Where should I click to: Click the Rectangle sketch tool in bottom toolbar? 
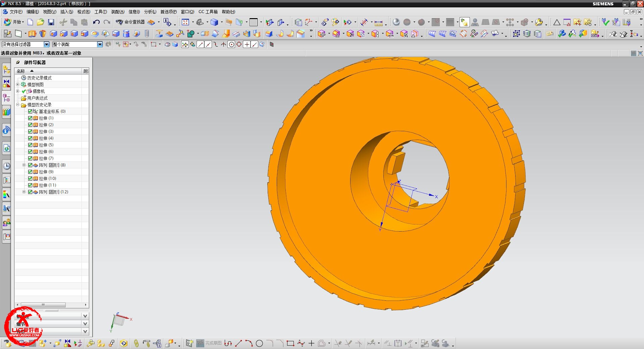click(x=290, y=343)
